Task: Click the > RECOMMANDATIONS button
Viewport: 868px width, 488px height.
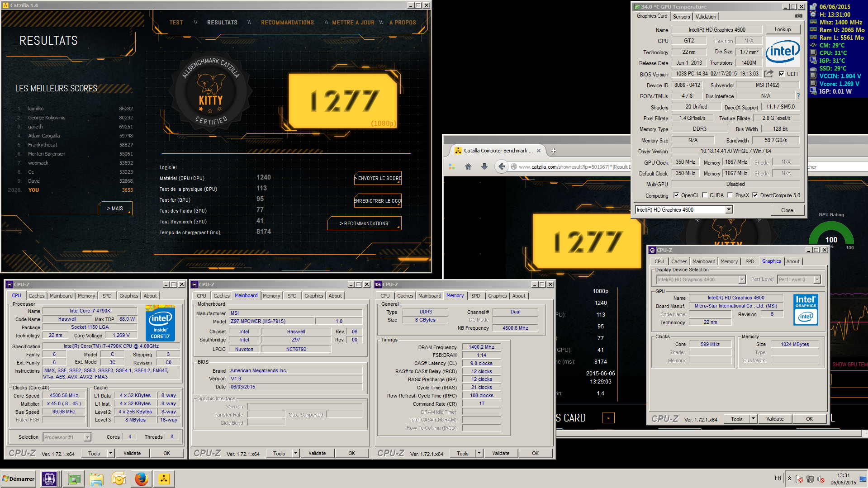Action: pos(364,223)
